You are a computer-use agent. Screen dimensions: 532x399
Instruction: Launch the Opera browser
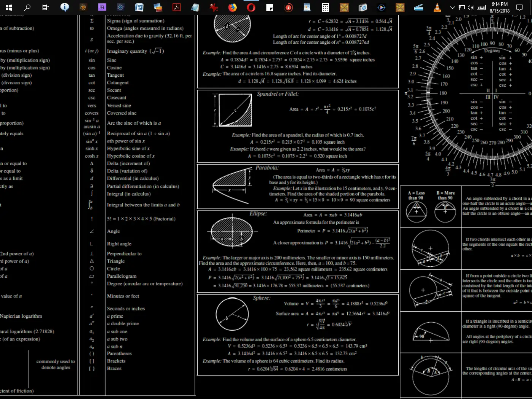pyautogui.click(x=251, y=8)
